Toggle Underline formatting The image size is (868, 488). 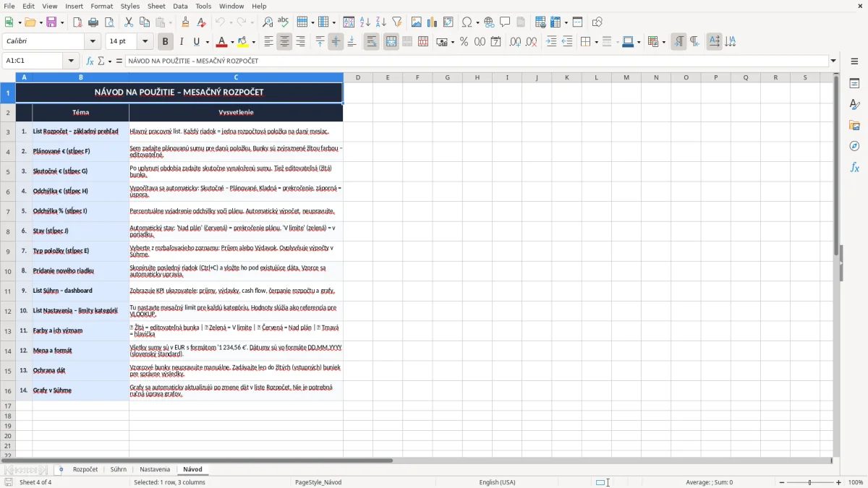click(x=197, y=42)
